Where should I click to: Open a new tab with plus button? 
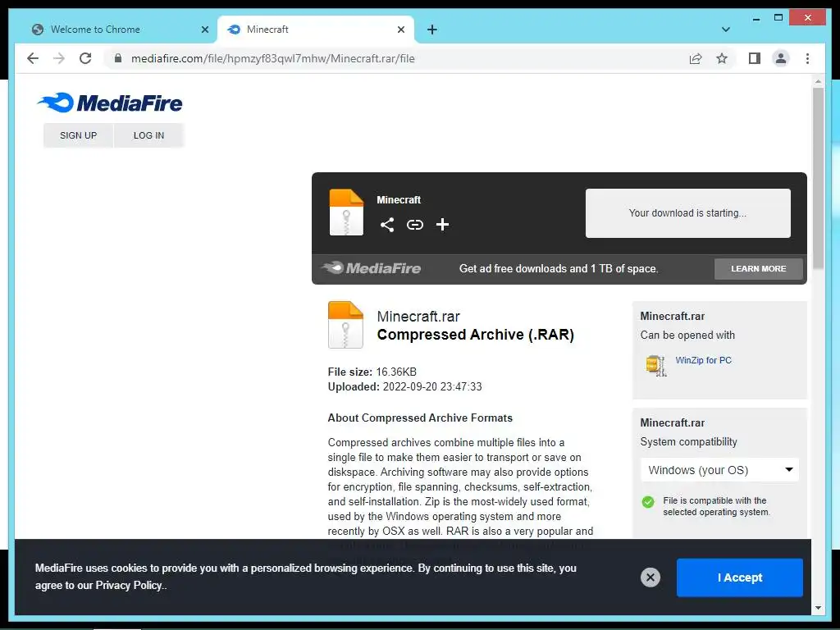pos(432,30)
